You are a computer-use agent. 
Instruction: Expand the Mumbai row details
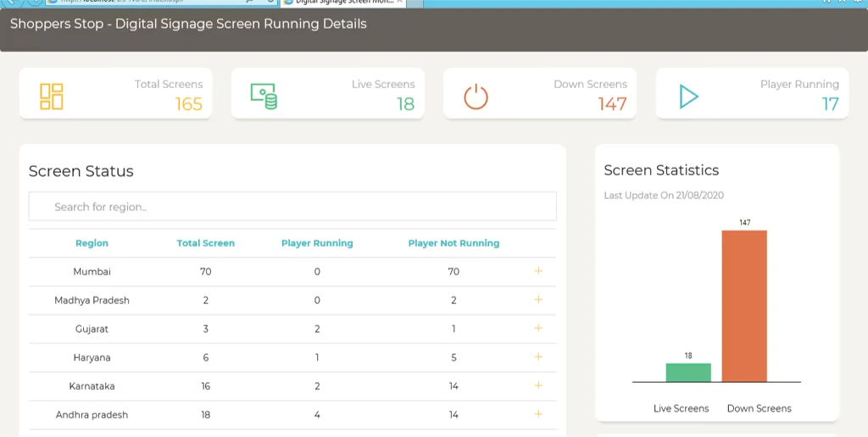coord(538,271)
